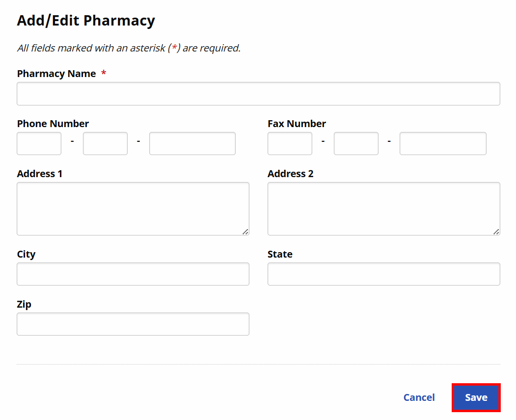The width and height of the screenshot is (516, 420).
Task: Click inside the Address 2 text area
Action: point(383,209)
